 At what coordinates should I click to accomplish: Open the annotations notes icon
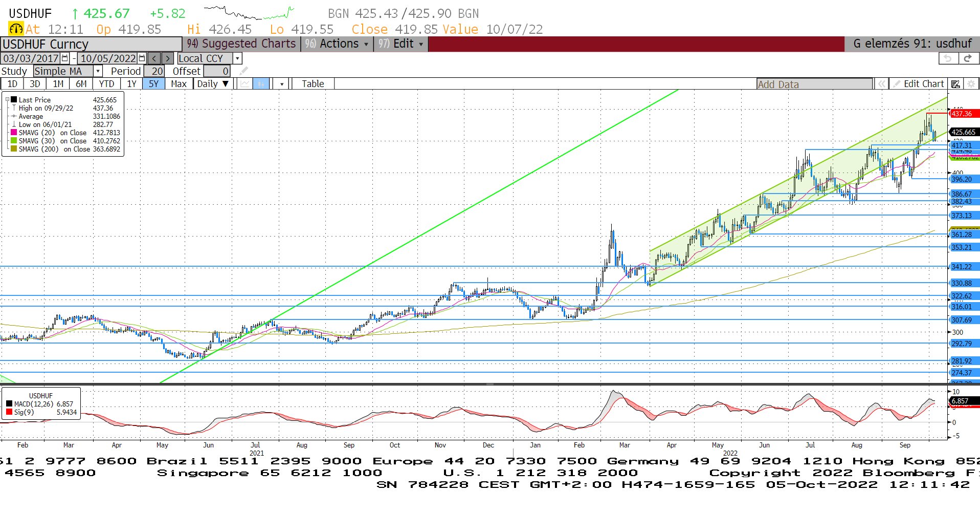pyautogui.click(x=955, y=84)
